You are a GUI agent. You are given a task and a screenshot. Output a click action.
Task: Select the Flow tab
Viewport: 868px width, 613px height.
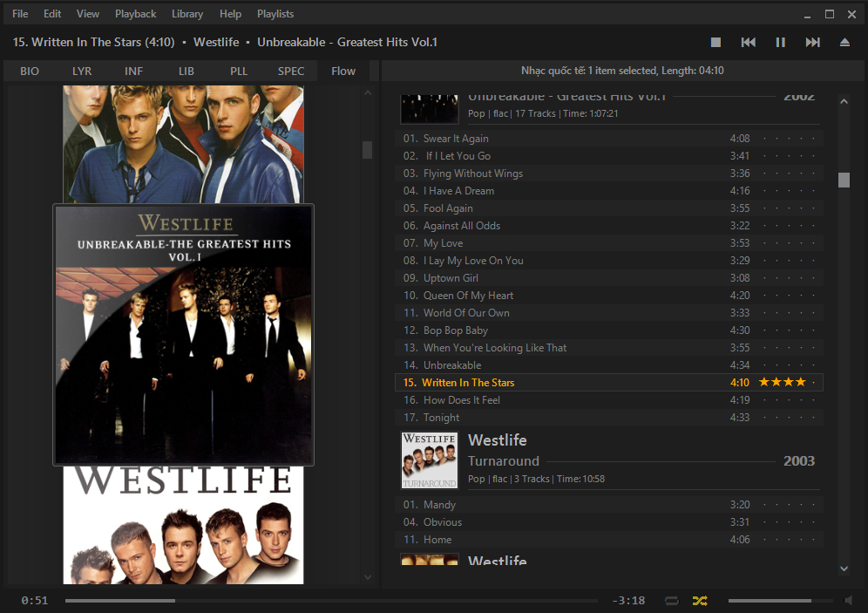click(343, 71)
